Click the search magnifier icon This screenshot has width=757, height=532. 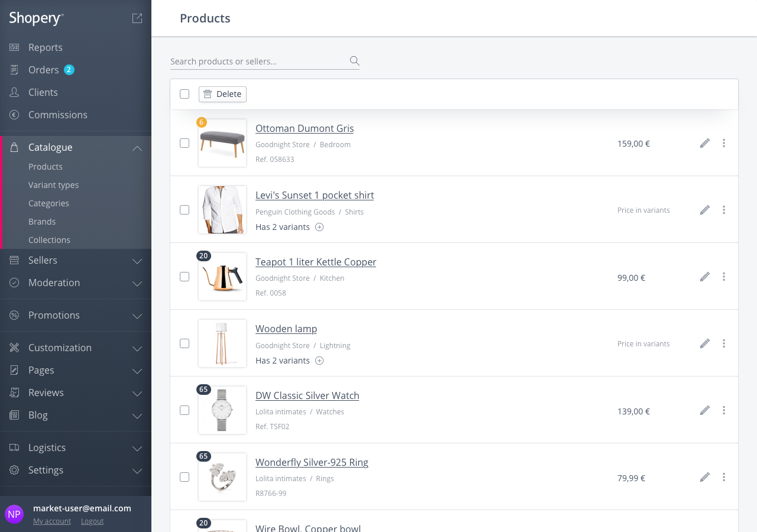354,60
